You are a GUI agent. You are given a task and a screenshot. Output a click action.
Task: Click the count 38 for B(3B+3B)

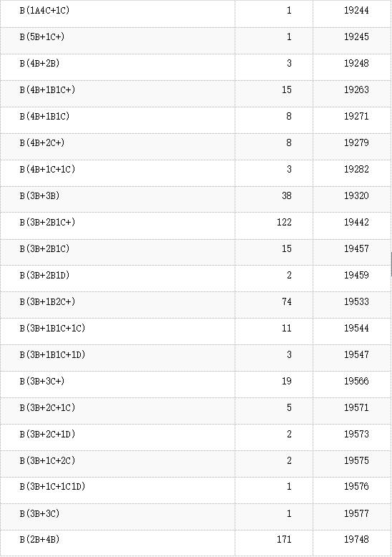[287, 195]
